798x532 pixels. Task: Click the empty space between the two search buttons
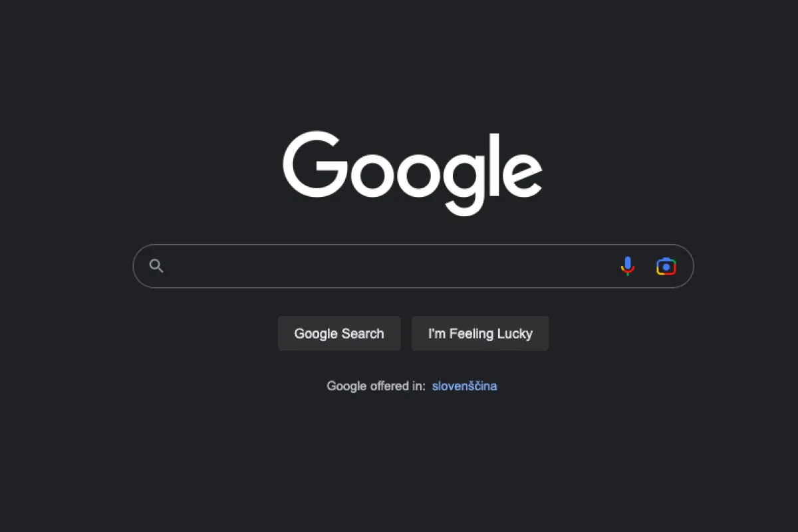[x=406, y=333]
